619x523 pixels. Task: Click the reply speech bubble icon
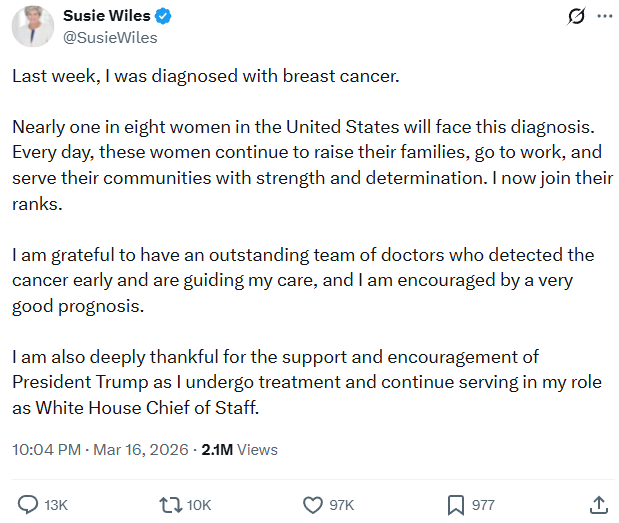[29, 504]
